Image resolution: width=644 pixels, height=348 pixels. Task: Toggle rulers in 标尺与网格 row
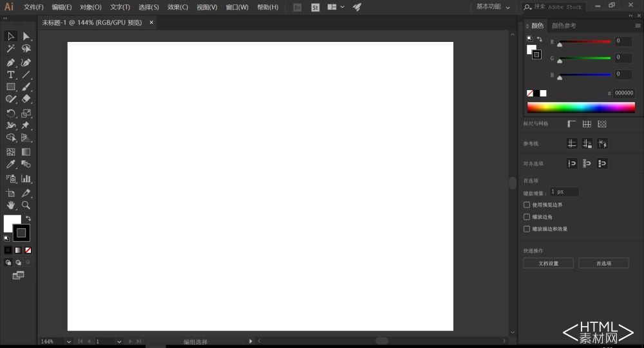point(571,124)
